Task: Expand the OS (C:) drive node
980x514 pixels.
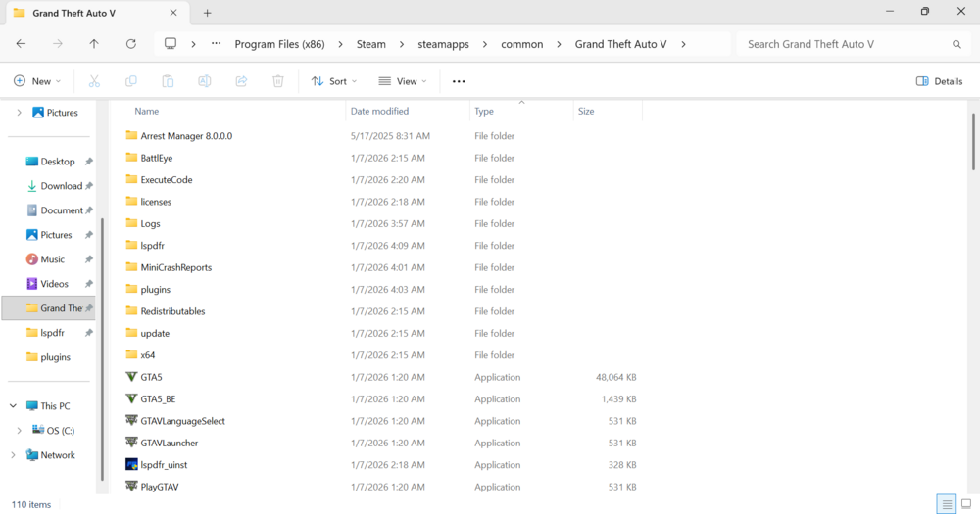Action: [x=19, y=431]
